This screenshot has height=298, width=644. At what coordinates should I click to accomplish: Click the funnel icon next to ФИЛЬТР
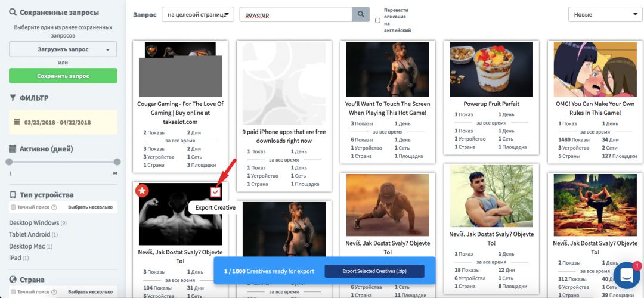13,97
